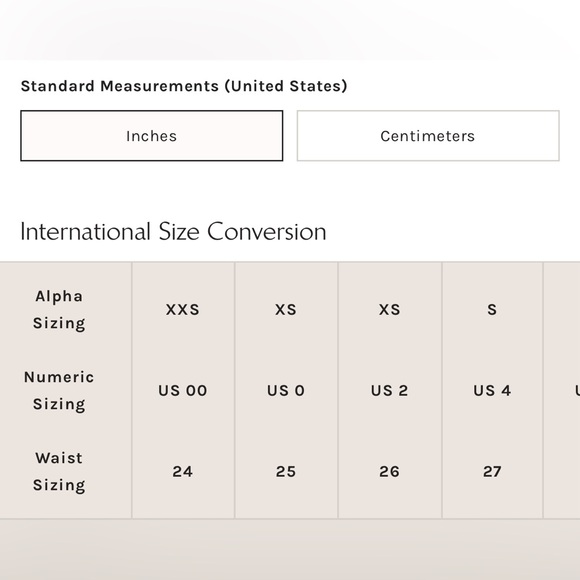The width and height of the screenshot is (580, 580).
Task: Click waist size 25 cell
Action: click(286, 472)
